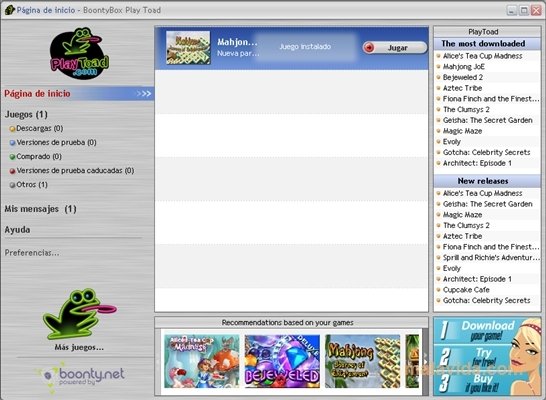
Task: Open Magic Maze in new releases
Action: [462, 215]
